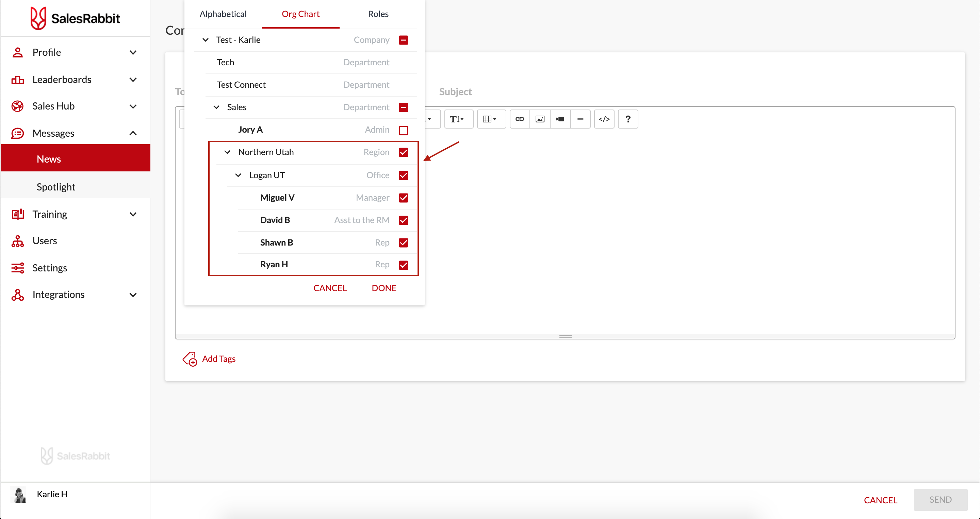Click the Settings sliders icon

click(x=17, y=268)
